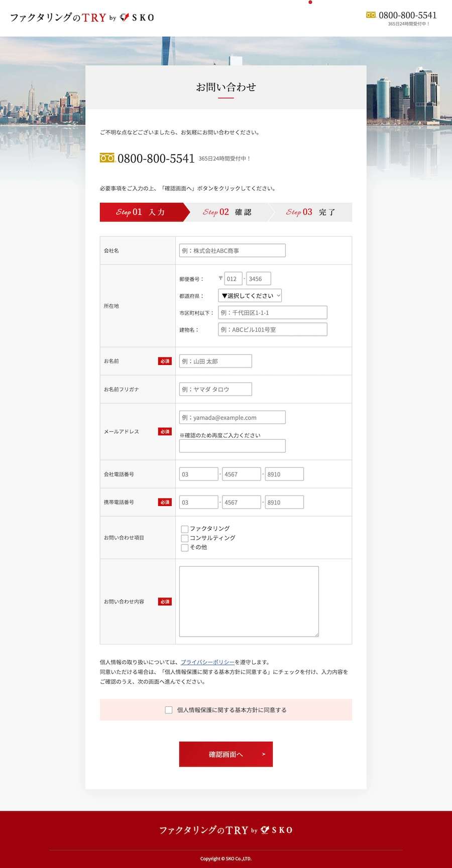Check the コンサルティング checkbox

point(185,538)
